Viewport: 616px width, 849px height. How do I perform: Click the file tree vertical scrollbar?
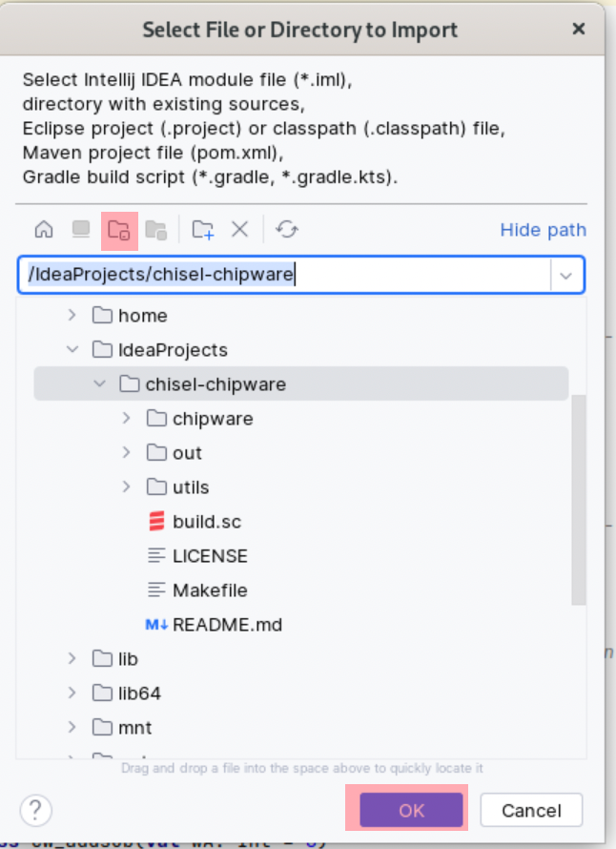pos(579,499)
